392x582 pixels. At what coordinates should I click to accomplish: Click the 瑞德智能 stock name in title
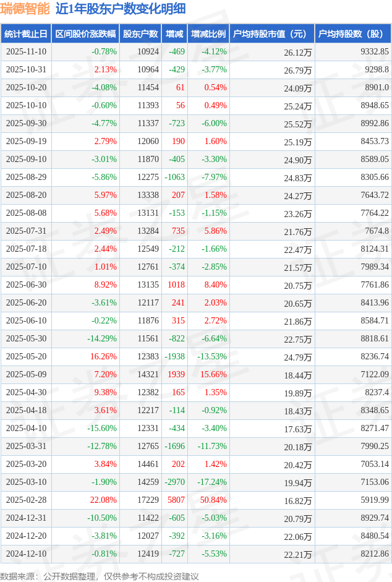pos(25,9)
